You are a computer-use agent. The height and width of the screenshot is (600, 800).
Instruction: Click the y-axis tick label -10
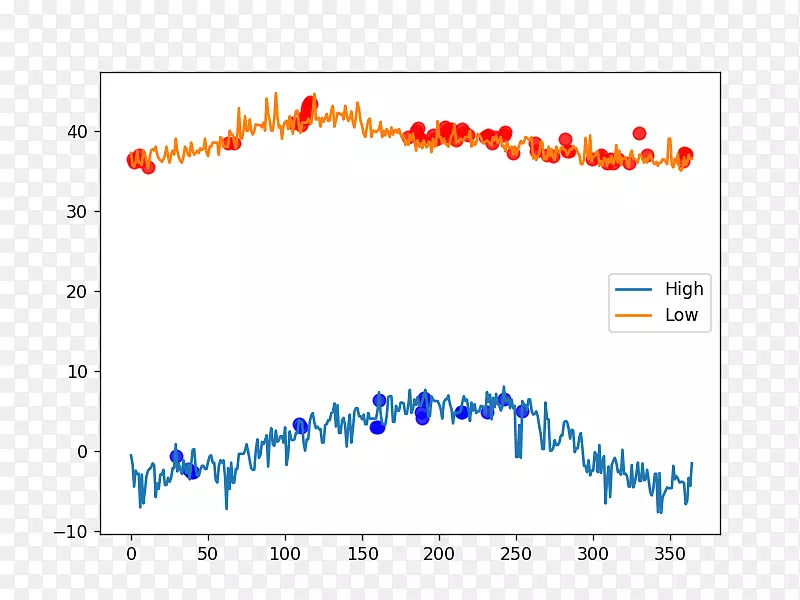click(x=76, y=530)
